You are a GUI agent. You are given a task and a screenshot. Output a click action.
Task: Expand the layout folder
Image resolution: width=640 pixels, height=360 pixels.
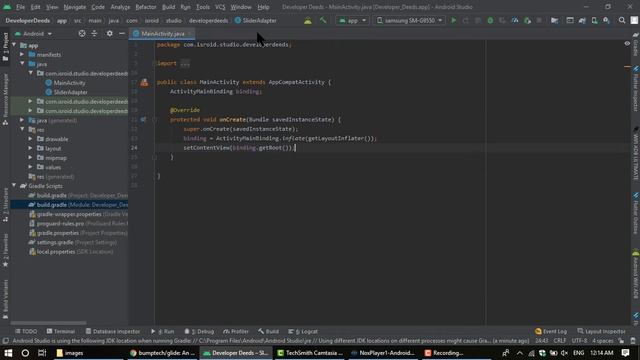click(30, 148)
